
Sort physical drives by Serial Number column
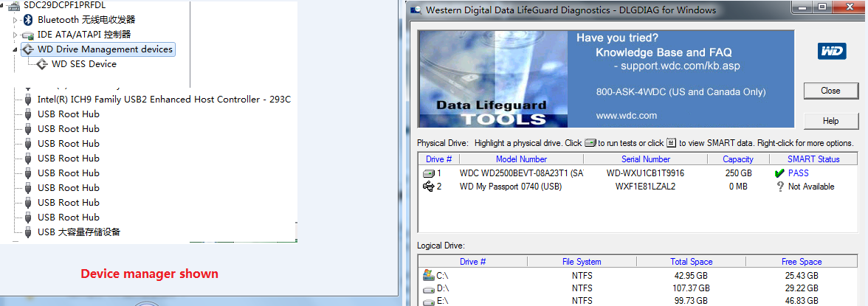coord(645,159)
